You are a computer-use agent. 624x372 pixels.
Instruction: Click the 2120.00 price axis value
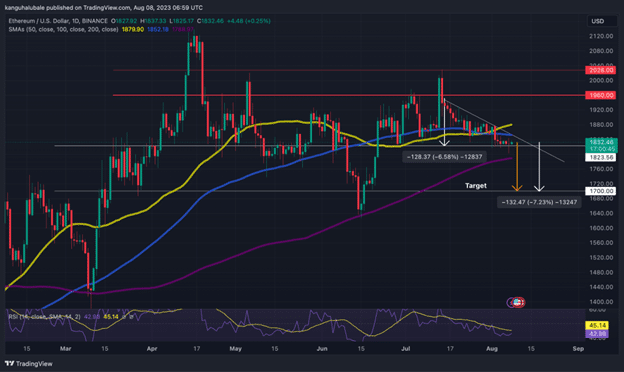[x=601, y=36]
